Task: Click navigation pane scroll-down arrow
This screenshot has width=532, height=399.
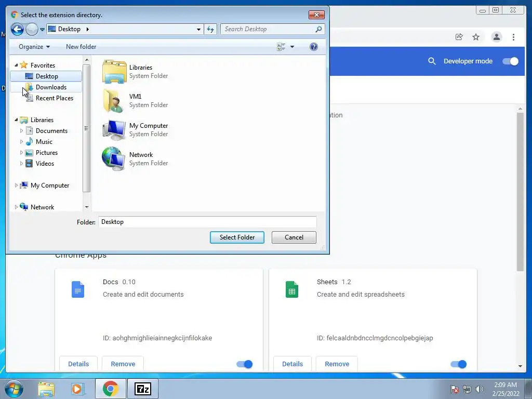Action: click(87, 207)
